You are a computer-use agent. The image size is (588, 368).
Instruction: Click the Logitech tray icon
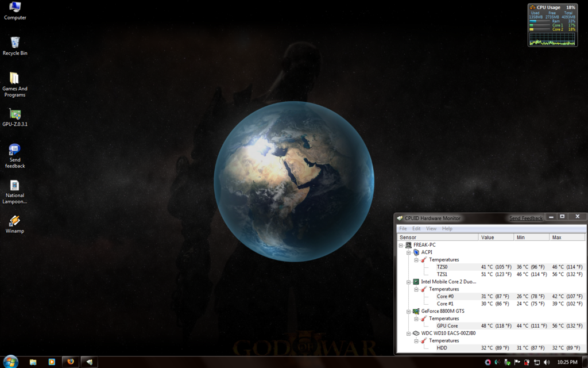(x=498, y=362)
